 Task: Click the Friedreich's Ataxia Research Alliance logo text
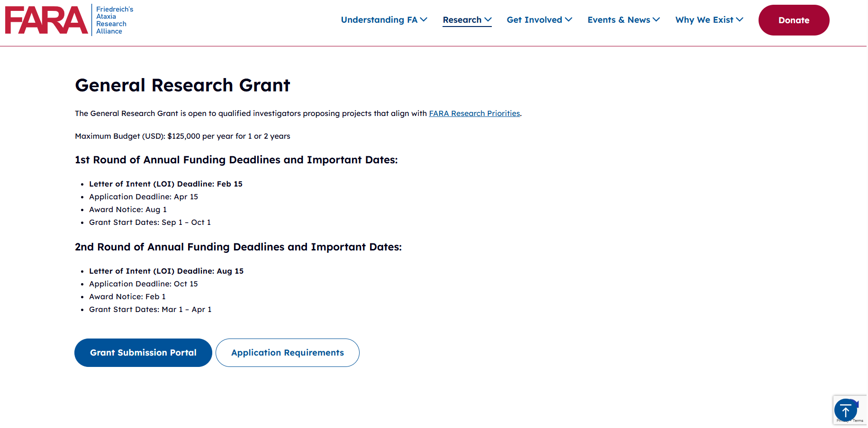[114, 20]
